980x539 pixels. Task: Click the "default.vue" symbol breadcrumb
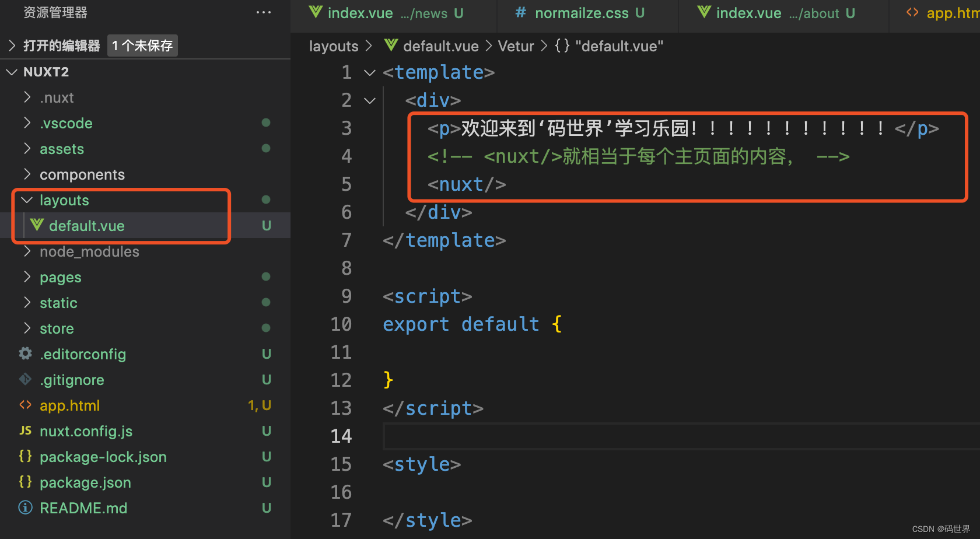coord(619,46)
